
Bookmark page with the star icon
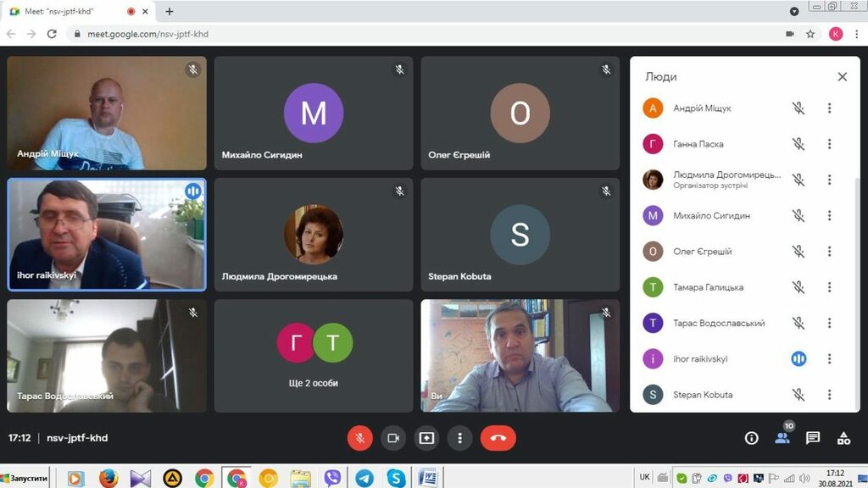(810, 34)
